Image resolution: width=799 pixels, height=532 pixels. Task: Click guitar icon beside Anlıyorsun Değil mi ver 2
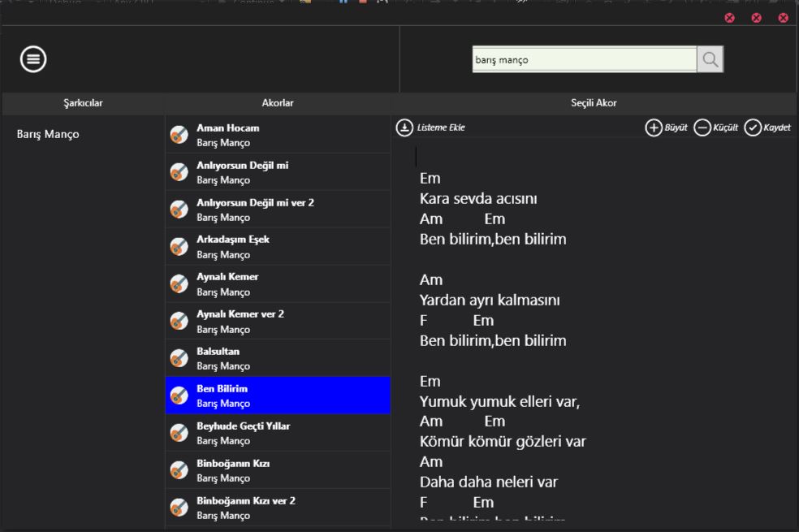[x=179, y=210]
